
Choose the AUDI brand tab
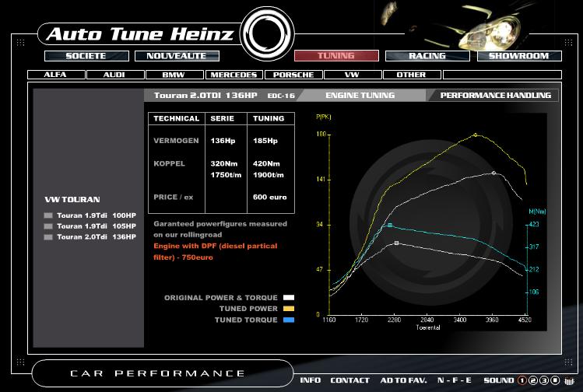pos(115,75)
